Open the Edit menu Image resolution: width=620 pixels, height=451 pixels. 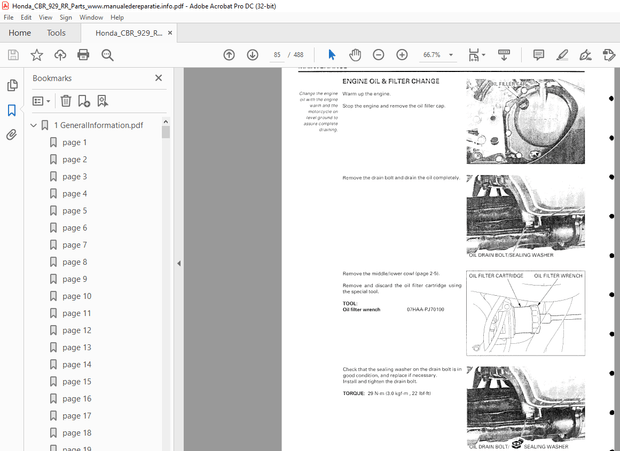pyautogui.click(x=26, y=17)
